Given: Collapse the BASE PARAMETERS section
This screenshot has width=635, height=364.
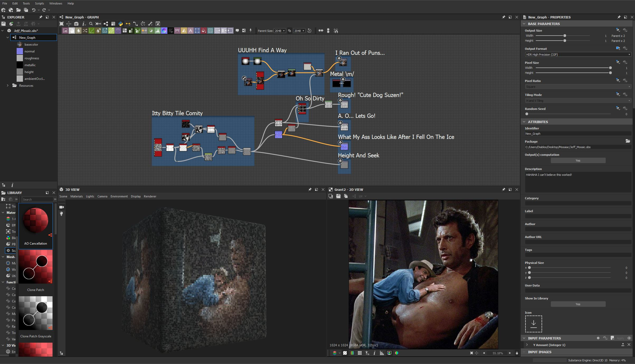Looking at the screenshot, I should pyautogui.click(x=524, y=24).
